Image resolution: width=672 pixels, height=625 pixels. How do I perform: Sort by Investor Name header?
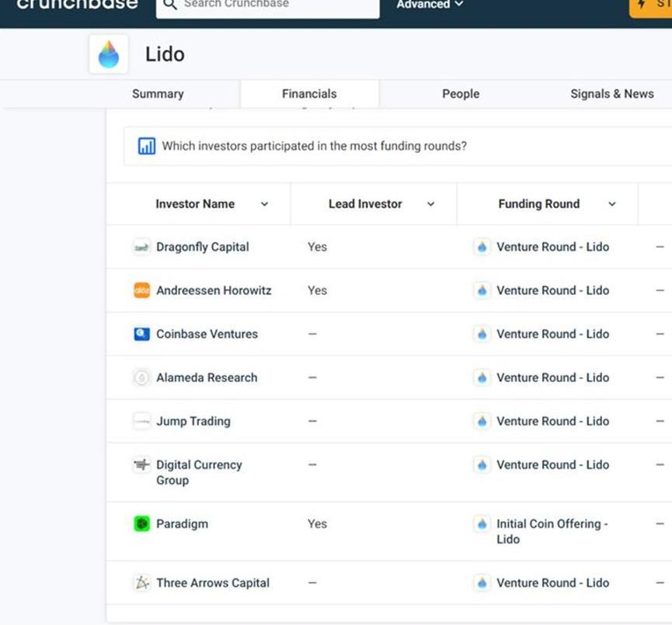pyautogui.click(x=195, y=204)
